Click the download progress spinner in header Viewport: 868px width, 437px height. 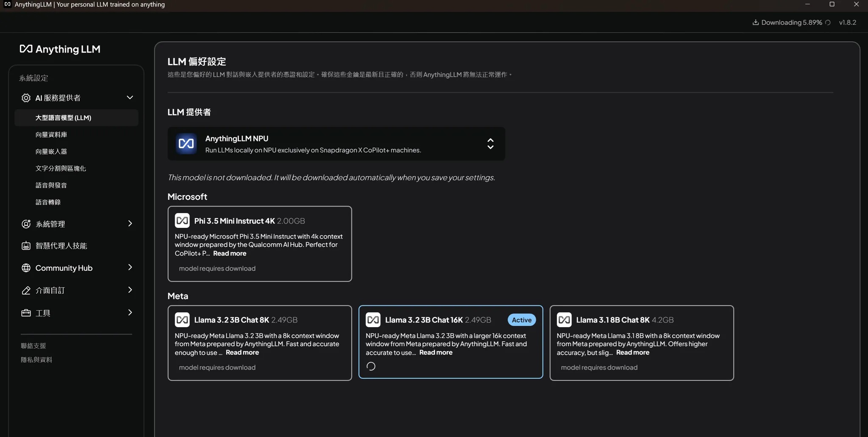tap(828, 22)
